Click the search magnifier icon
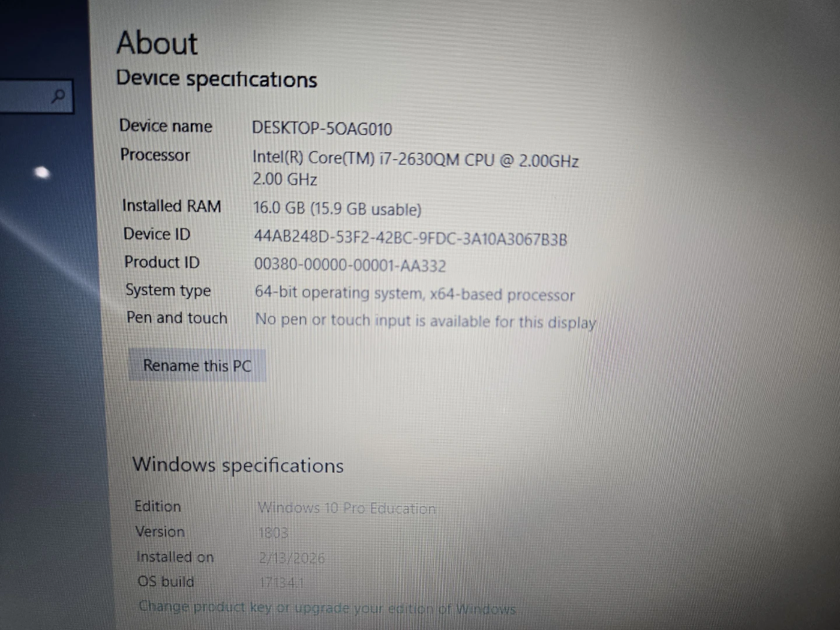This screenshot has height=630, width=840. pos(58,96)
